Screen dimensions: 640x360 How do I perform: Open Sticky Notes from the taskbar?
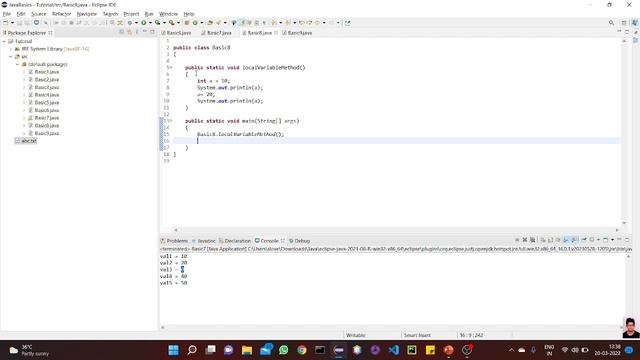[430, 350]
